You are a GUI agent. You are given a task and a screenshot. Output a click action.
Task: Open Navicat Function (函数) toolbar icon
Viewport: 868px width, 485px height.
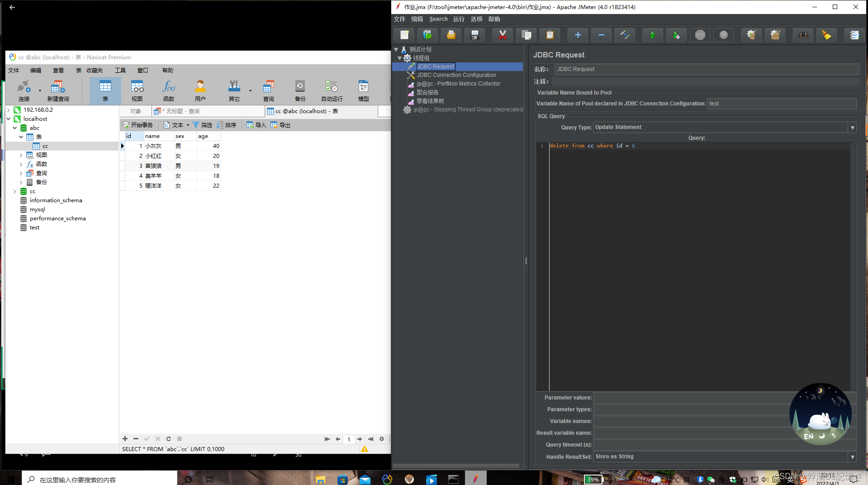pyautogui.click(x=169, y=90)
